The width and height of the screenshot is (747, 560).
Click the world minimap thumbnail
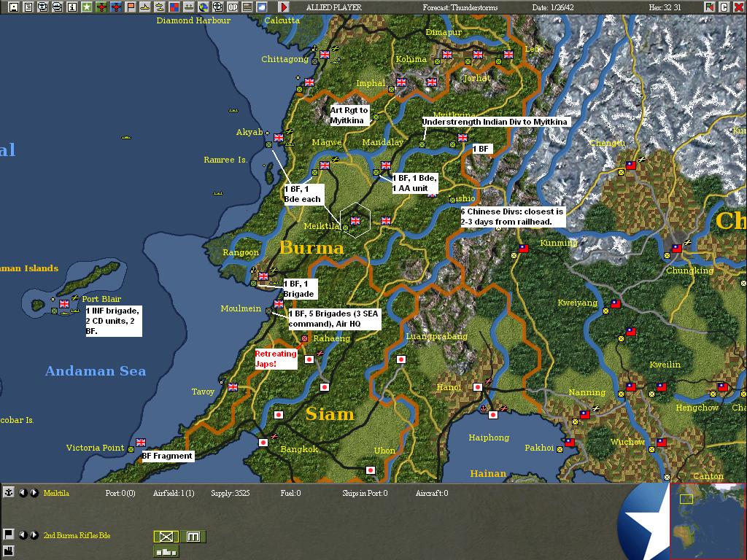coord(708,521)
